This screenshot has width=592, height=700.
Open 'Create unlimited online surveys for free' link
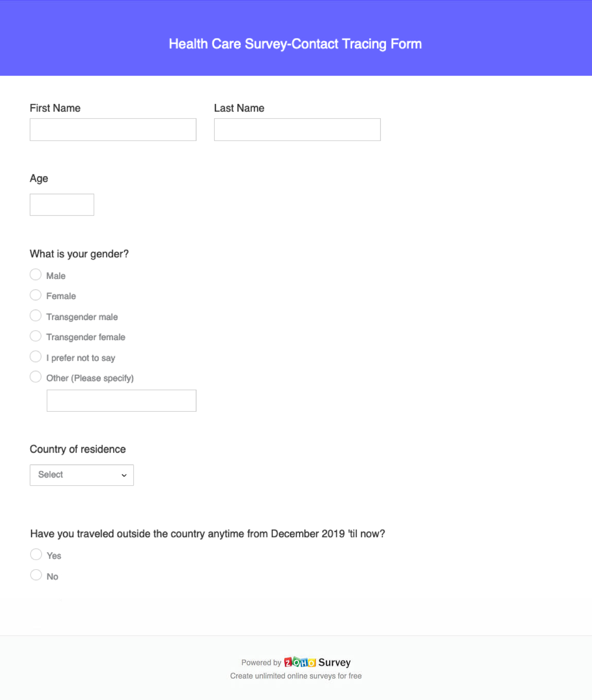pyautogui.click(x=295, y=675)
